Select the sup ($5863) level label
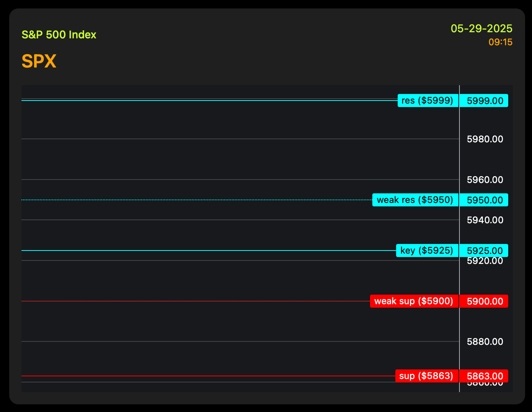 427,376
